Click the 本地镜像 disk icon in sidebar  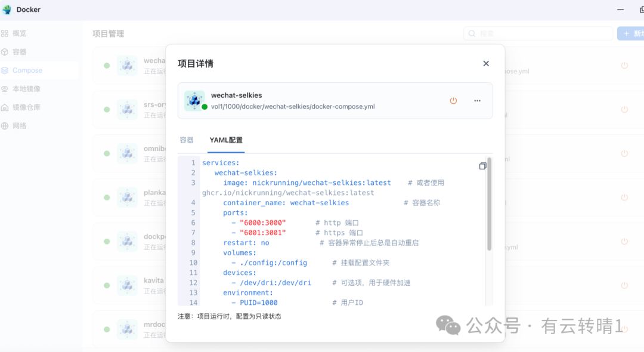[x=5, y=89]
